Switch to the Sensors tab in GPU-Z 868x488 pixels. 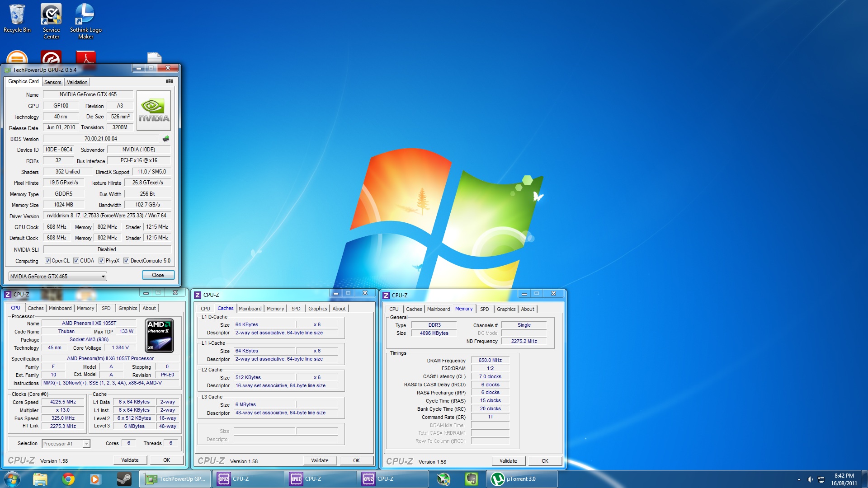pos(53,82)
